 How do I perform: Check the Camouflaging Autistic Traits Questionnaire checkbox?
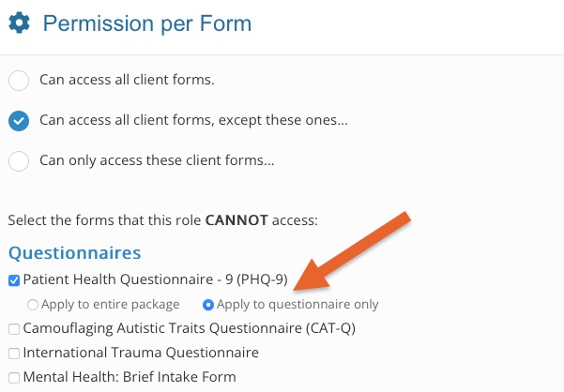pyautogui.click(x=14, y=329)
